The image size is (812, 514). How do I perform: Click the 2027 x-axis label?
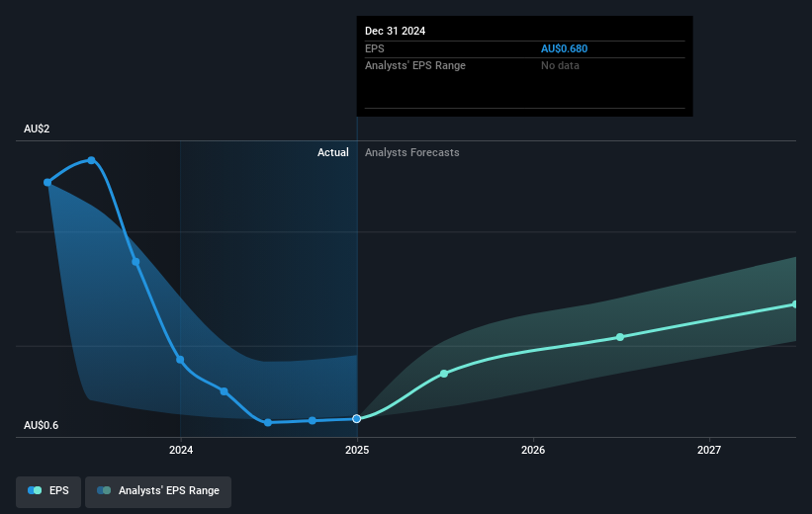coord(708,450)
